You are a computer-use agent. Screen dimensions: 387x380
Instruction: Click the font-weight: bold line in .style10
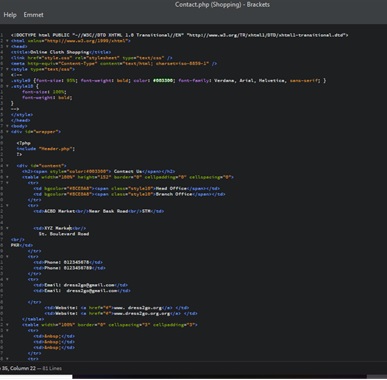coord(47,98)
